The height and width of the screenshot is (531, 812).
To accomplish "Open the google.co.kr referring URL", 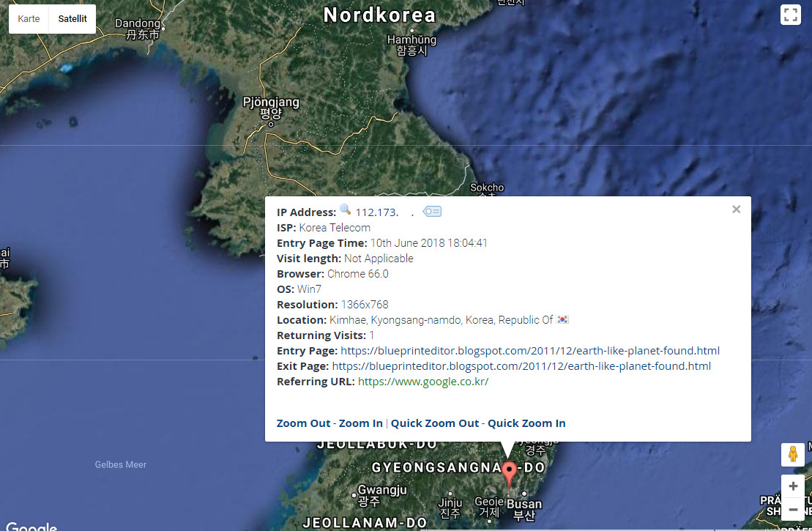I will (422, 382).
